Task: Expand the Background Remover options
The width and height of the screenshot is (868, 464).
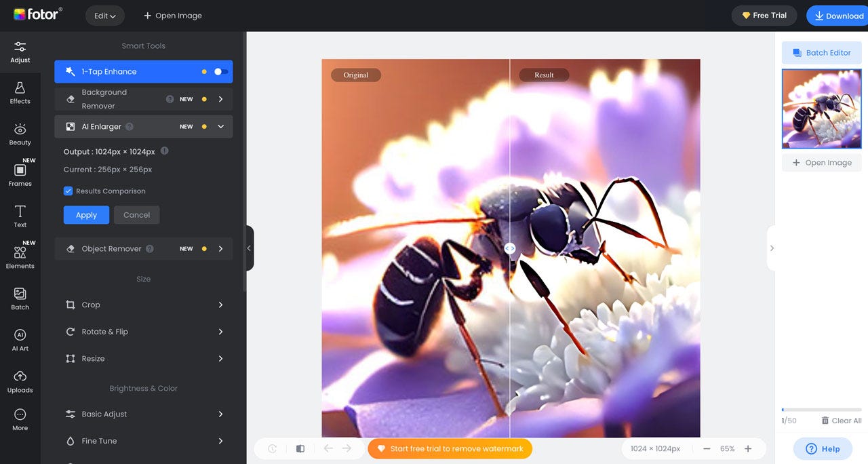Action: point(220,98)
